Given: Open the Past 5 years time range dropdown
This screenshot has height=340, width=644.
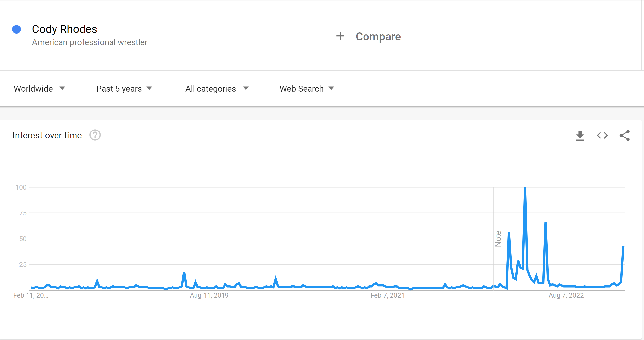Looking at the screenshot, I should click(x=124, y=89).
